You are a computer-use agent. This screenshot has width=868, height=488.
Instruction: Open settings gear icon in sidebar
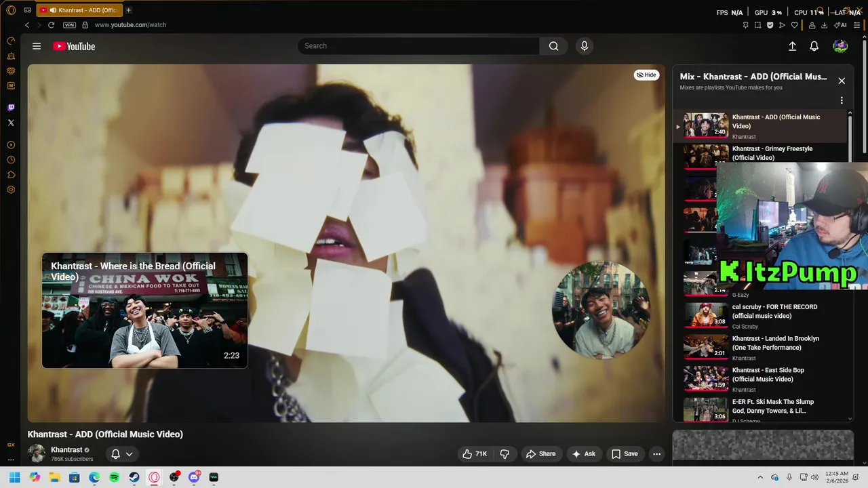coord(11,190)
